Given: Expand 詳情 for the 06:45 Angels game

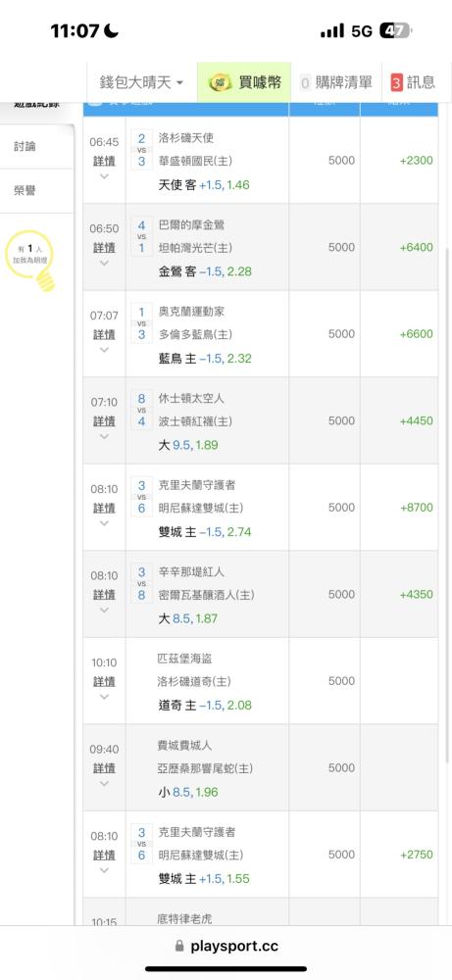Looking at the screenshot, I should click(104, 162).
